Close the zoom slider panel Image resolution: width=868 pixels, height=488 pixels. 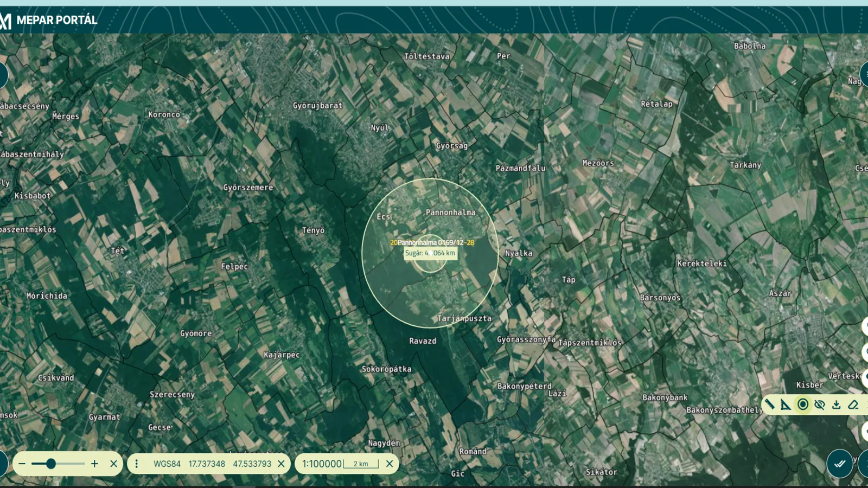pos(113,464)
